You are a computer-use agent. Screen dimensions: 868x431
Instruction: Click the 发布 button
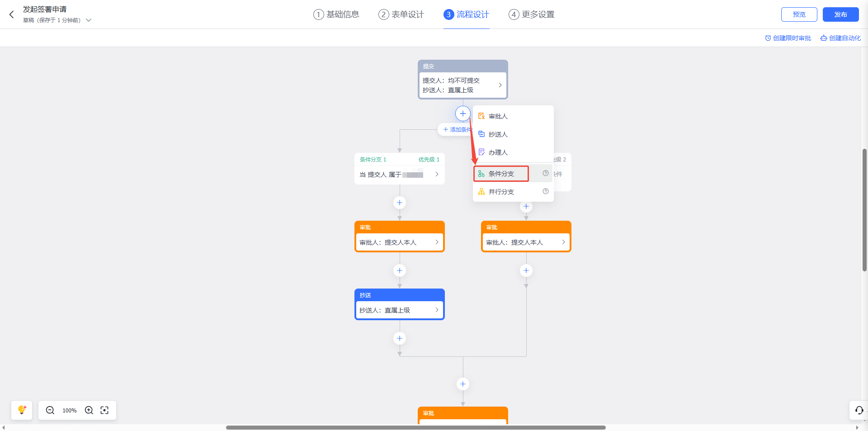point(840,14)
